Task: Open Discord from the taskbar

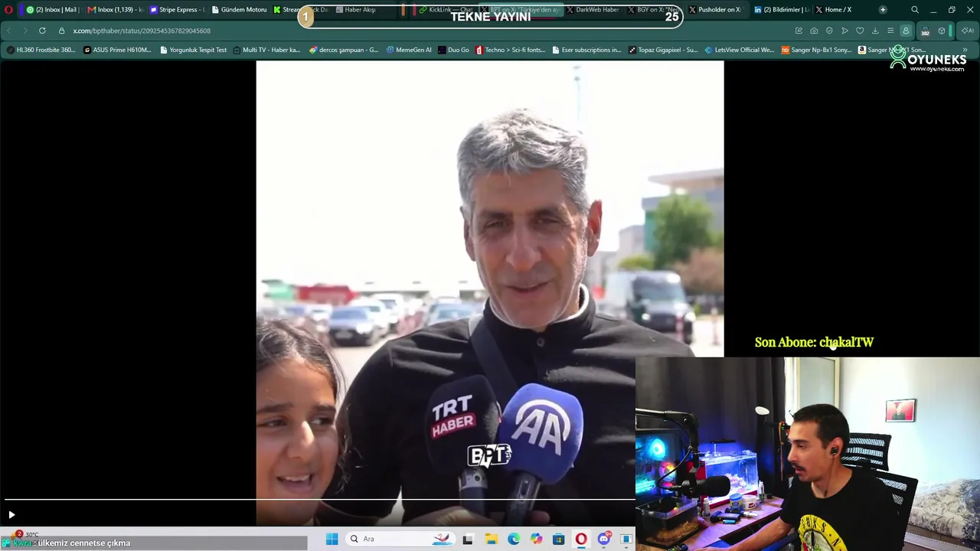Action: pos(604,540)
